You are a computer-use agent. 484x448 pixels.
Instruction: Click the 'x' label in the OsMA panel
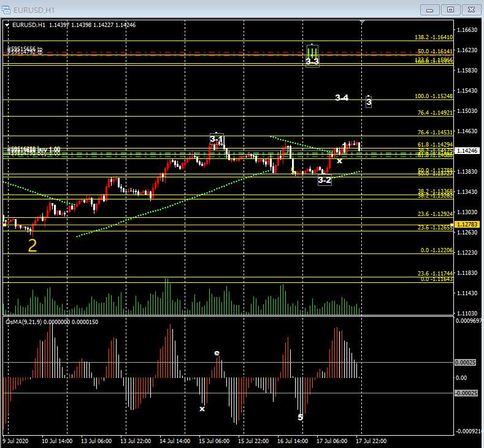tap(202, 409)
